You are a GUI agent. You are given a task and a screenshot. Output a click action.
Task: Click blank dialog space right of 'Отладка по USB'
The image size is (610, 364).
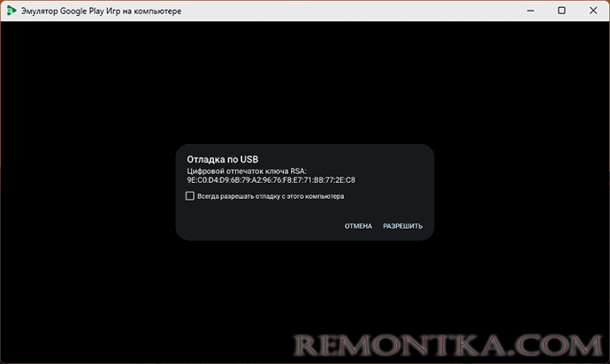[x=354, y=159]
